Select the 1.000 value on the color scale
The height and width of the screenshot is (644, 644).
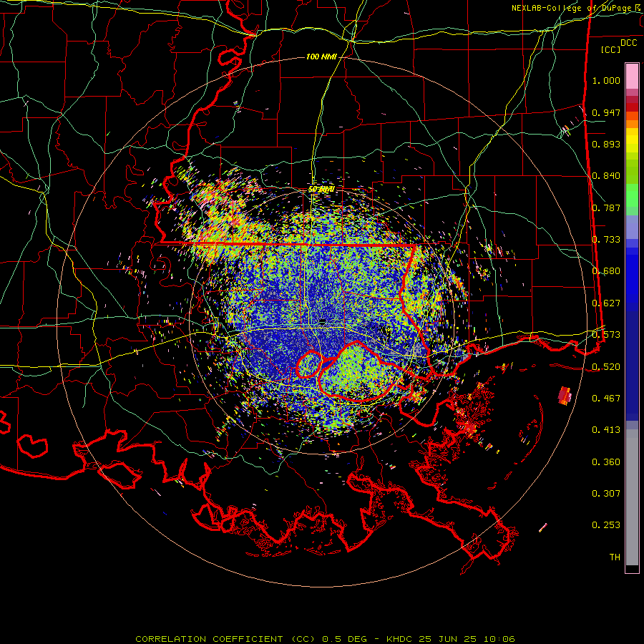coord(606,80)
